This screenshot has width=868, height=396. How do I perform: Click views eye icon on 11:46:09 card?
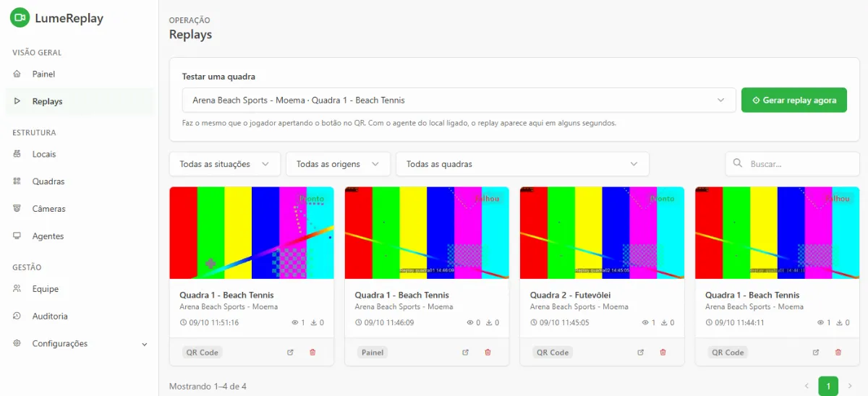click(x=470, y=323)
